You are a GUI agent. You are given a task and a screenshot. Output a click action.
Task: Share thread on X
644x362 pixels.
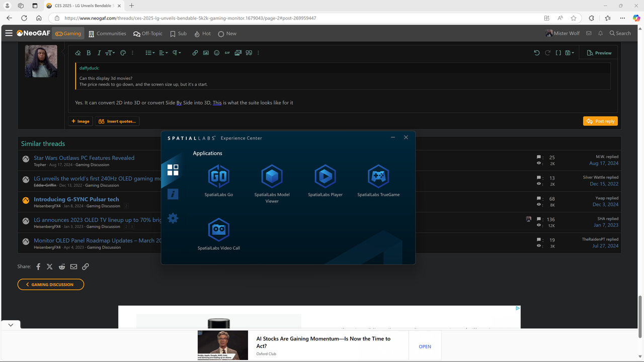(50, 266)
